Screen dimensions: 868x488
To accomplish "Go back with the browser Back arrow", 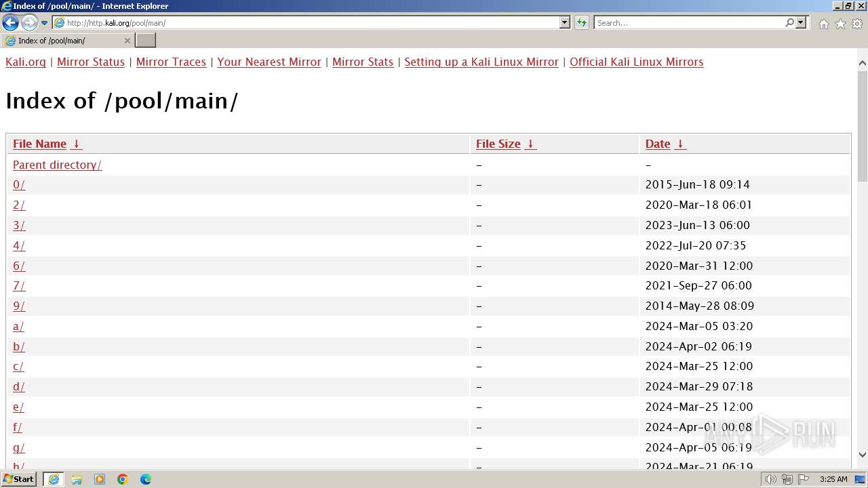I will point(10,23).
